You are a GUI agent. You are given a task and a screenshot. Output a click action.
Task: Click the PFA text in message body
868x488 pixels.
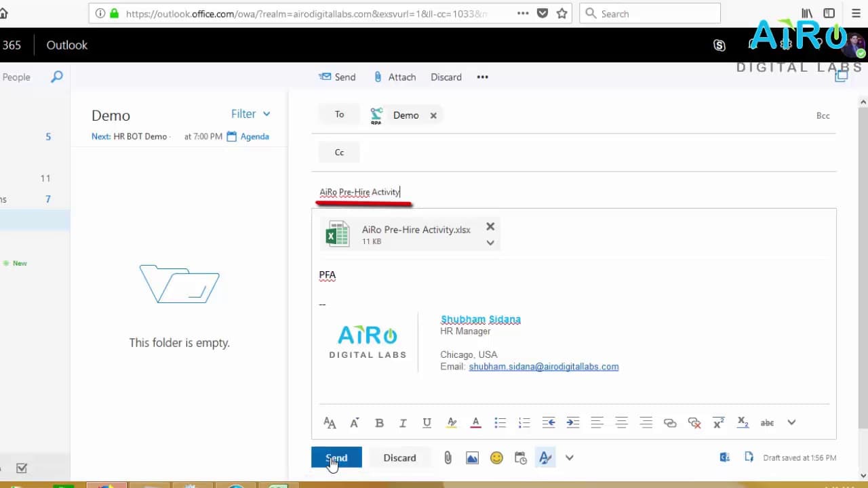(x=328, y=275)
